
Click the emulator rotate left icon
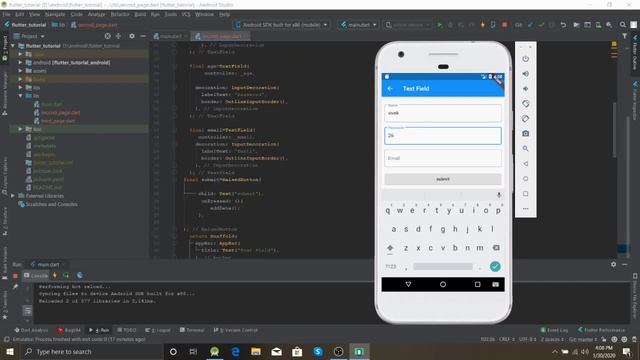click(525, 104)
